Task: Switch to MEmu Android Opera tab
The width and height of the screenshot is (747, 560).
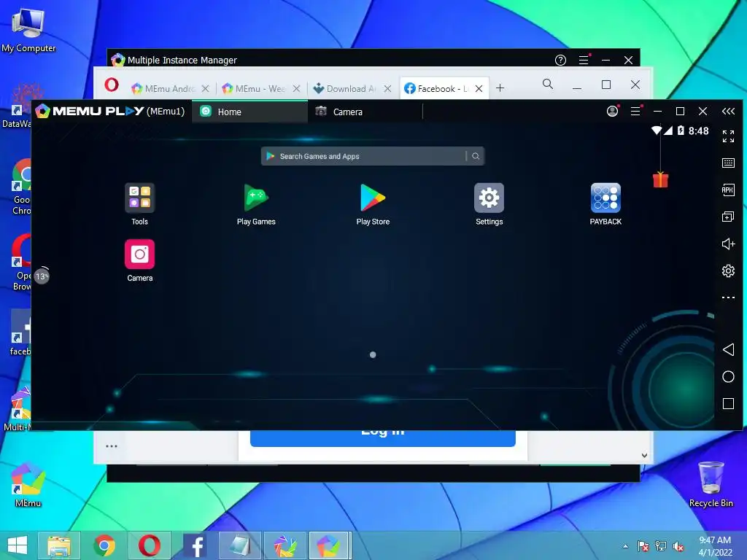Action: coord(170,88)
